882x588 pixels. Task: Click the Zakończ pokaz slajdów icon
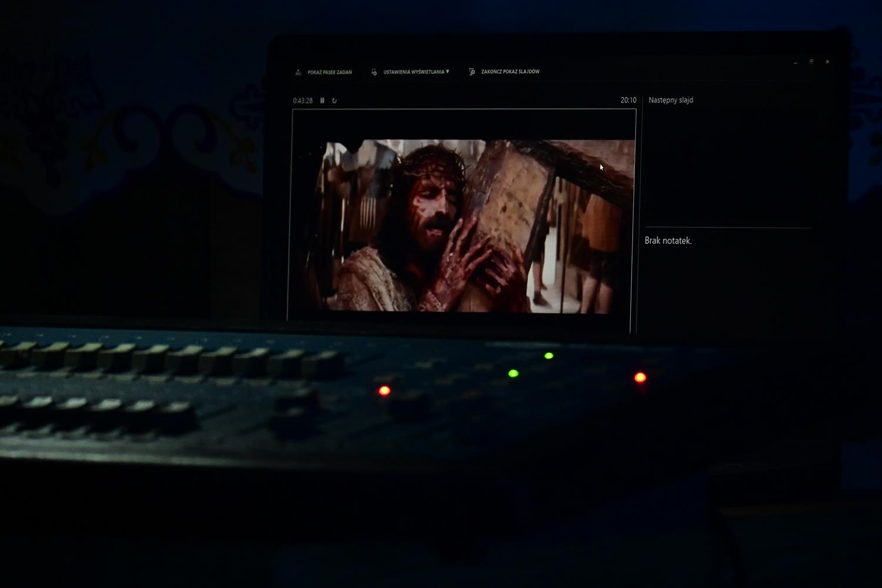pyautogui.click(x=472, y=72)
